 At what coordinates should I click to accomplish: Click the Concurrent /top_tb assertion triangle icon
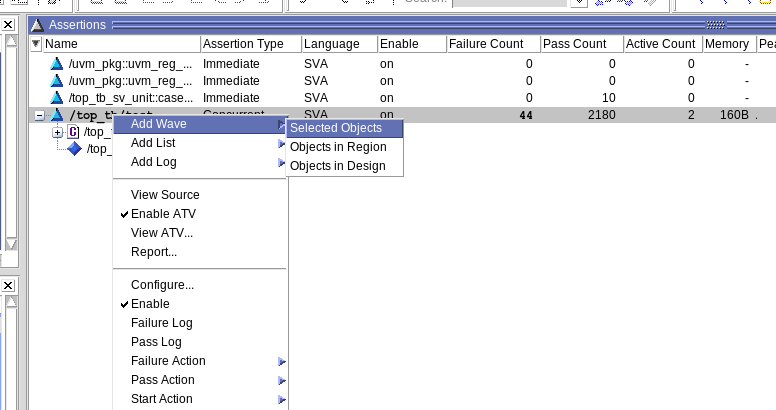(57, 115)
